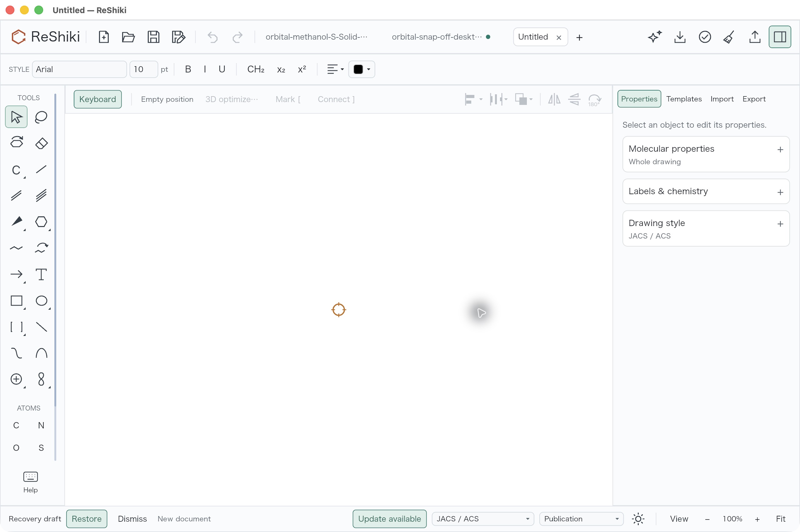The width and height of the screenshot is (800, 532).
Task: Open the black text color swatch
Action: pyautogui.click(x=361, y=69)
